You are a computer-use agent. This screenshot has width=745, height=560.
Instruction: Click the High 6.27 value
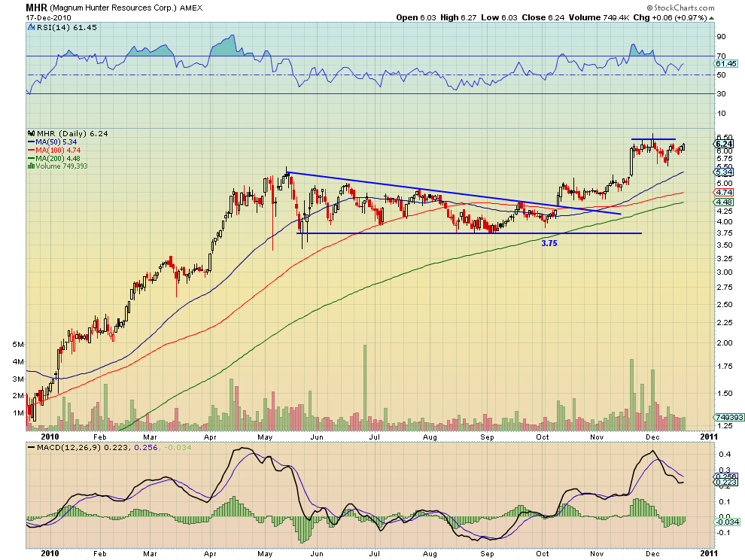(x=458, y=17)
